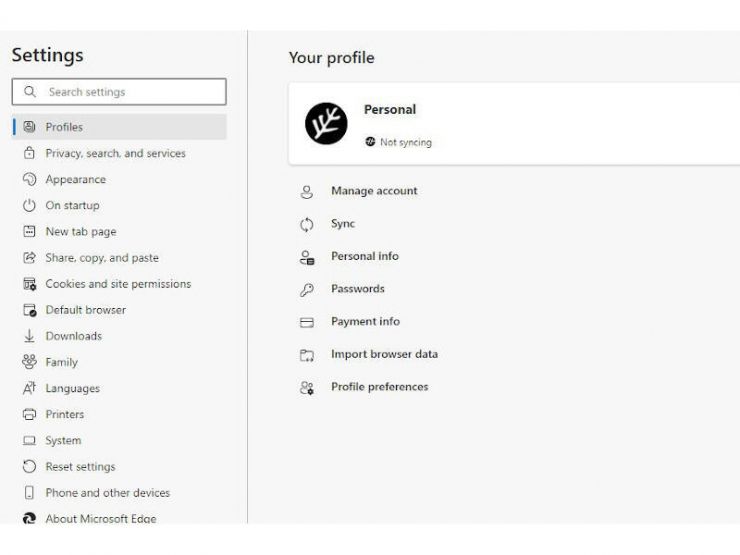Open Manage account link
The image size is (740, 555).
pos(374,191)
